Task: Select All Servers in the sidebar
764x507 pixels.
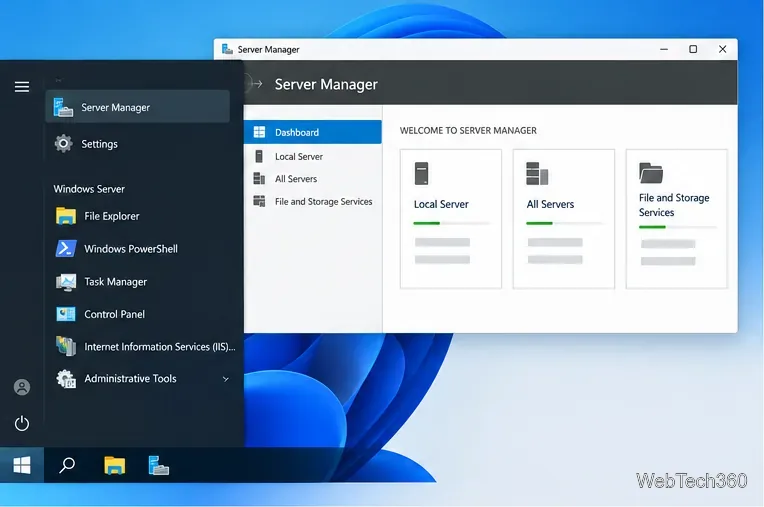Action: (x=312, y=179)
